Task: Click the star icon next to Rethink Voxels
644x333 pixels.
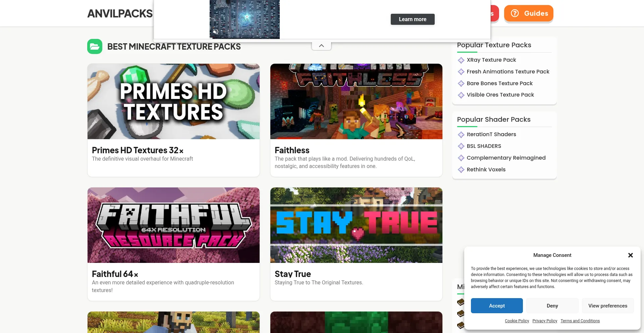Action: 461,170
